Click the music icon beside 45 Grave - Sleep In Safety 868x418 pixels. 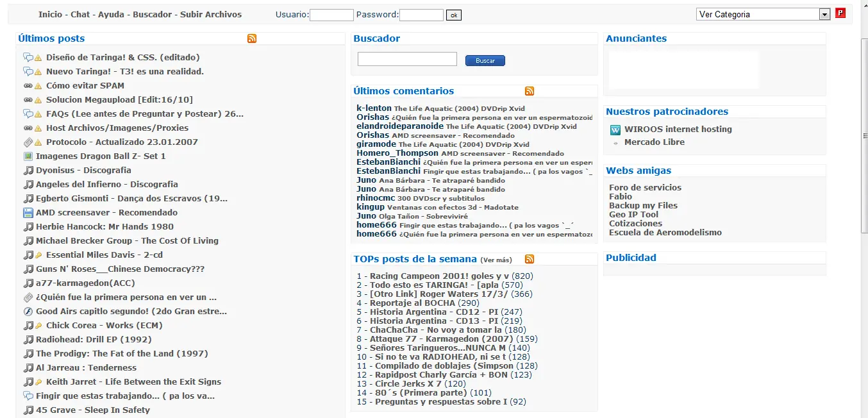pyautogui.click(x=28, y=410)
